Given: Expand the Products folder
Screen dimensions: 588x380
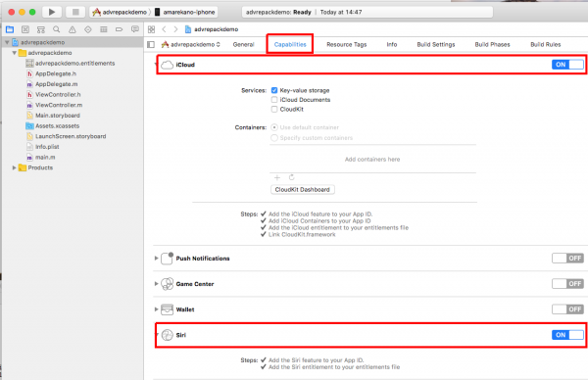Looking at the screenshot, I should 15,167.
